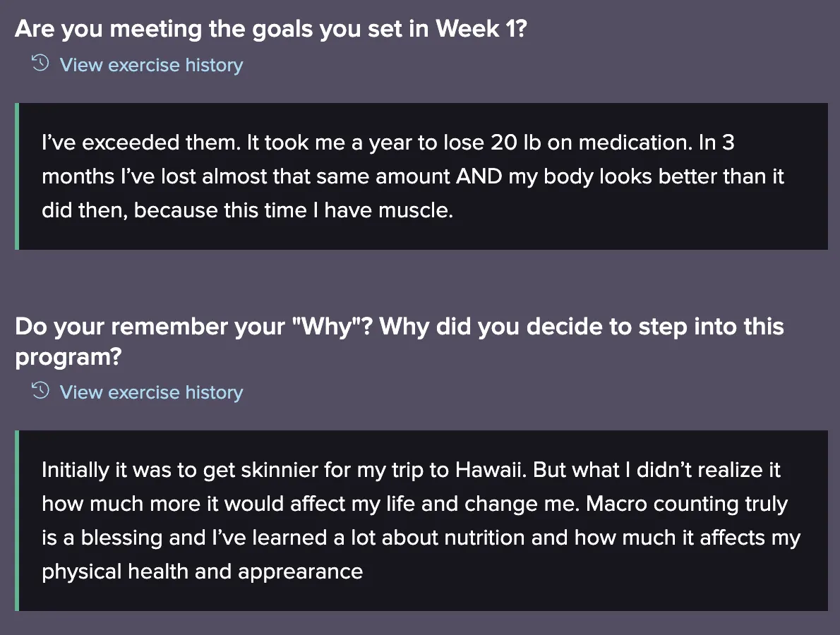The width and height of the screenshot is (840, 635).
Task: Open exercise history for the Week 1 goals question
Action: [x=151, y=65]
